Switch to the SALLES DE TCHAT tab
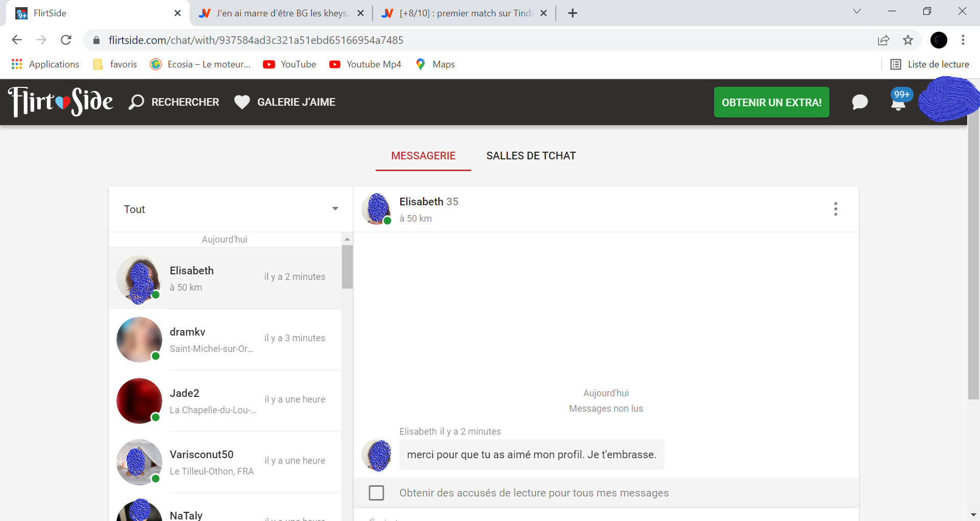This screenshot has height=521, width=980. click(x=531, y=156)
